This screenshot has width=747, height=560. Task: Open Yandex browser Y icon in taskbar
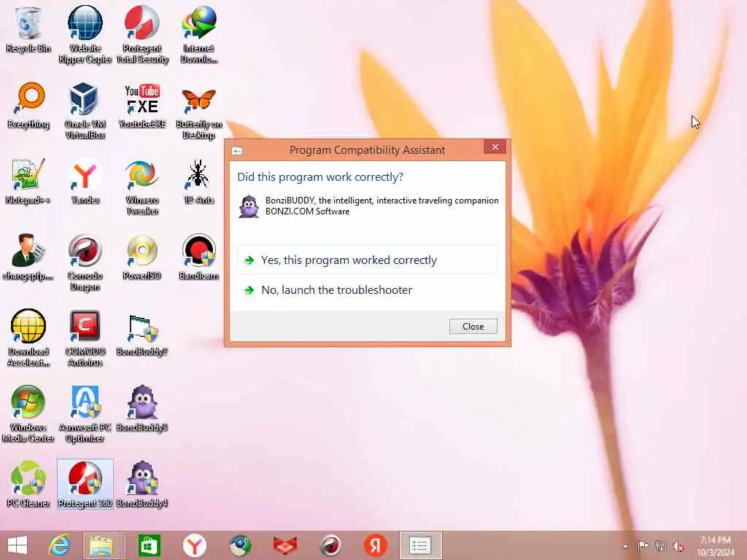click(x=194, y=545)
